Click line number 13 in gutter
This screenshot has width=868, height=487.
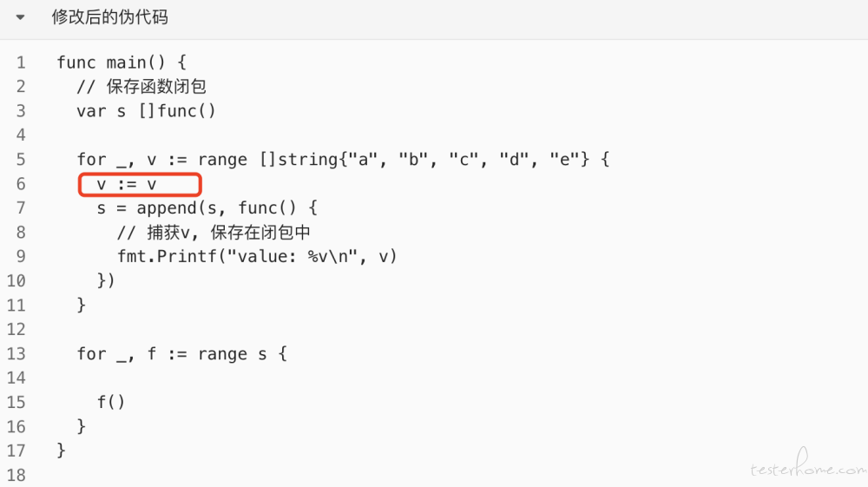[16, 353]
